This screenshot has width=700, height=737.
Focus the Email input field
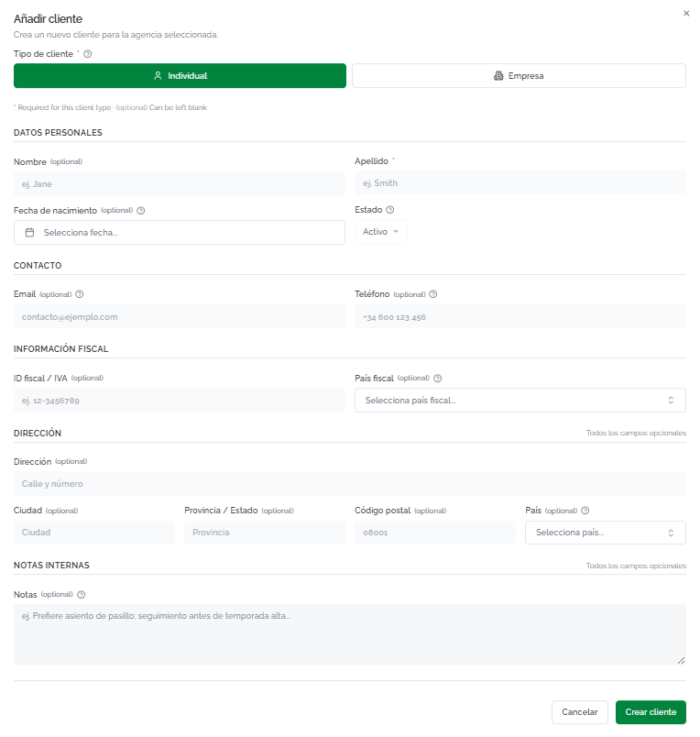click(x=180, y=317)
